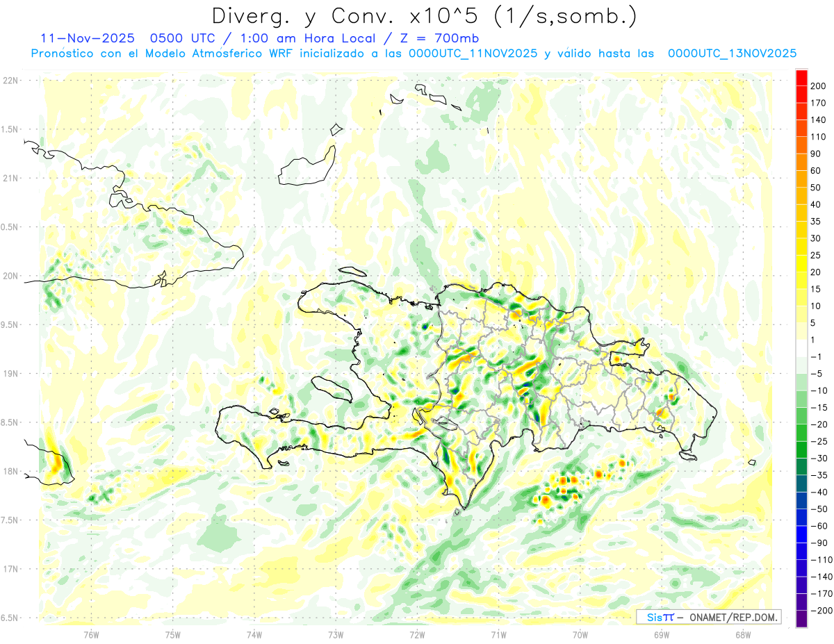
Task: Click the '74W' longitude label
Action: coord(254,634)
